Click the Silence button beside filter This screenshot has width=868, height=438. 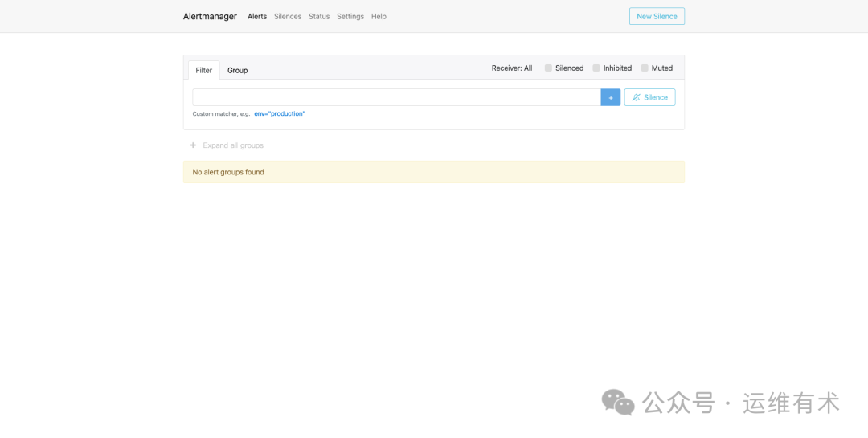click(x=650, y=97)
